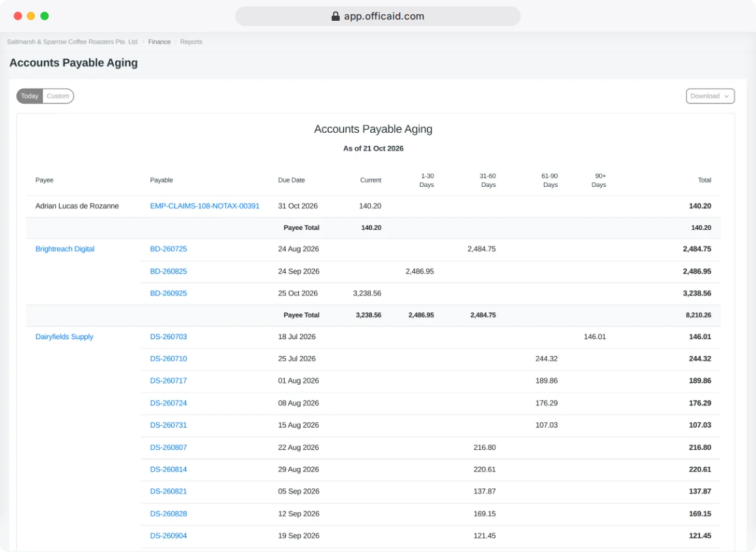The height and width of the screenshot is (552, 756).
Task: Open payable DS-260807
Action: coord(169,447)
